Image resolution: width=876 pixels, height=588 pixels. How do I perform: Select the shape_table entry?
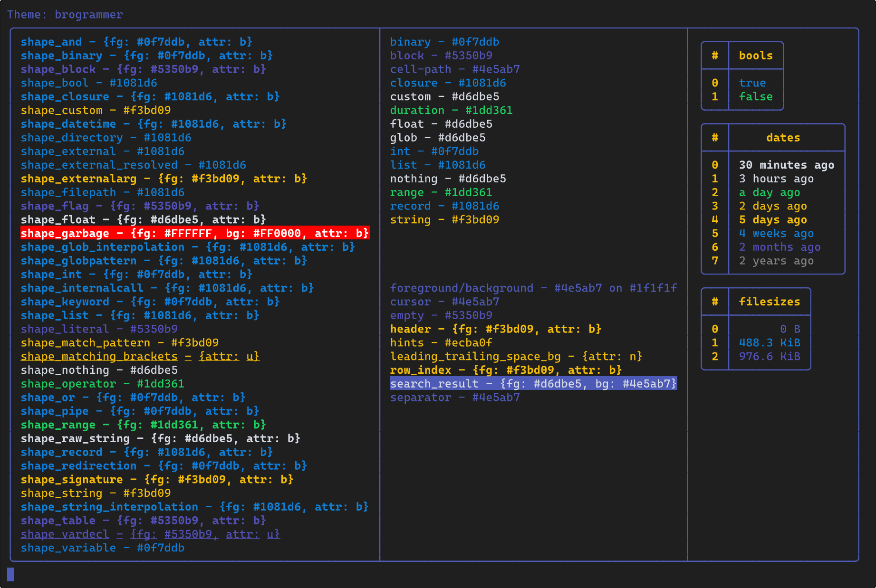tap(144, 521)
